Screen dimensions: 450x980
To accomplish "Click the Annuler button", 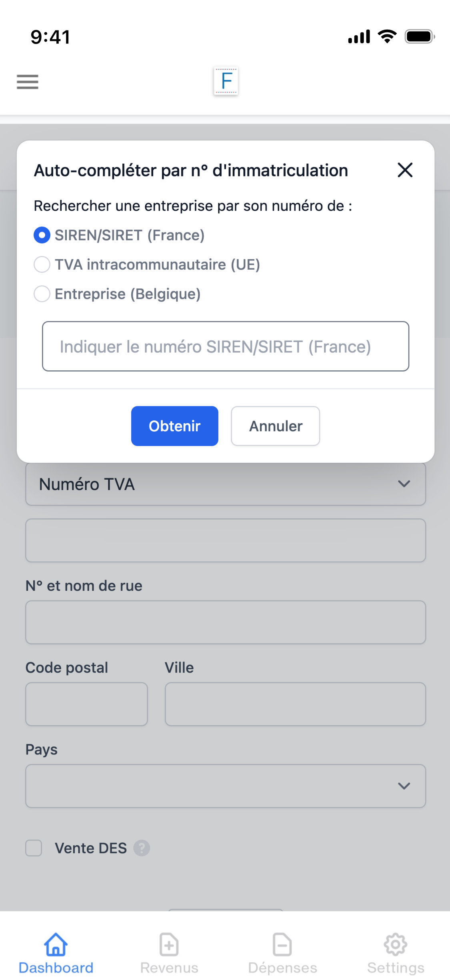I will click(x=275, y=426).
